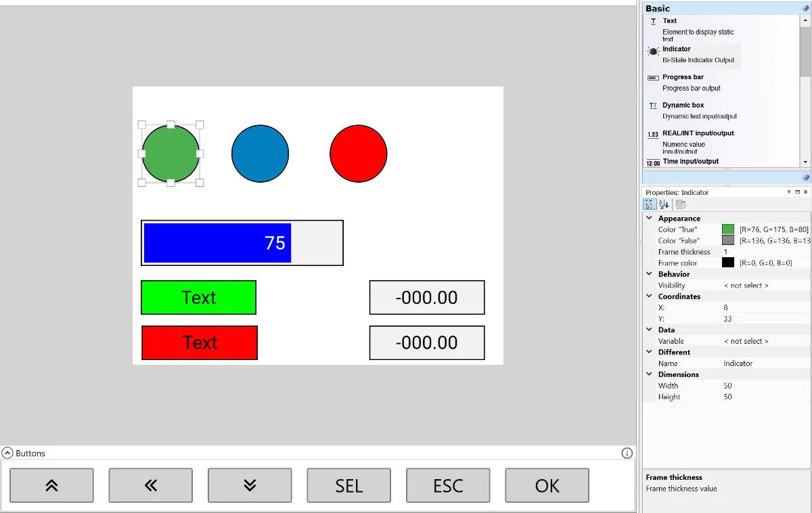Collapse the Dimensions property group
This screenshot has height=513, width=812.
tap(650, 374)
